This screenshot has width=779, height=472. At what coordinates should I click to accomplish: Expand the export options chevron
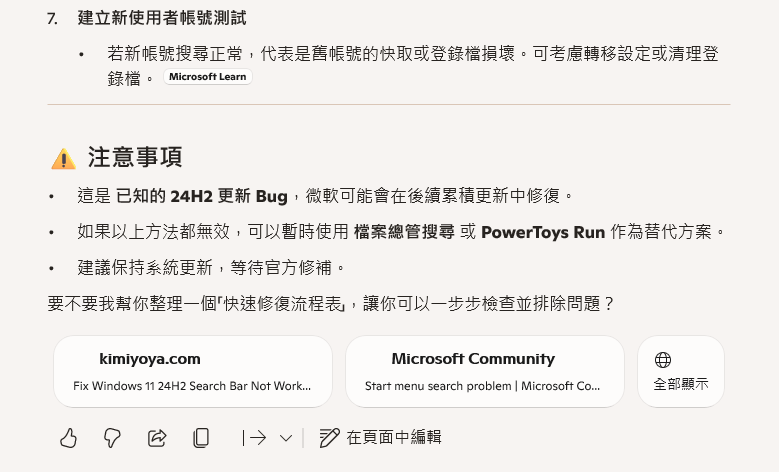[286, 438]
